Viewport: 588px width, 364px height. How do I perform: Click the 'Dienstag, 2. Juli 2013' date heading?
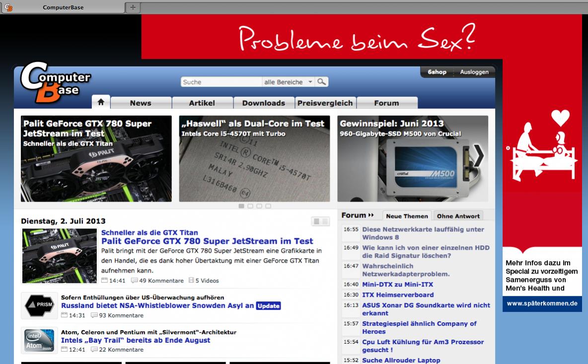(64, 221)
